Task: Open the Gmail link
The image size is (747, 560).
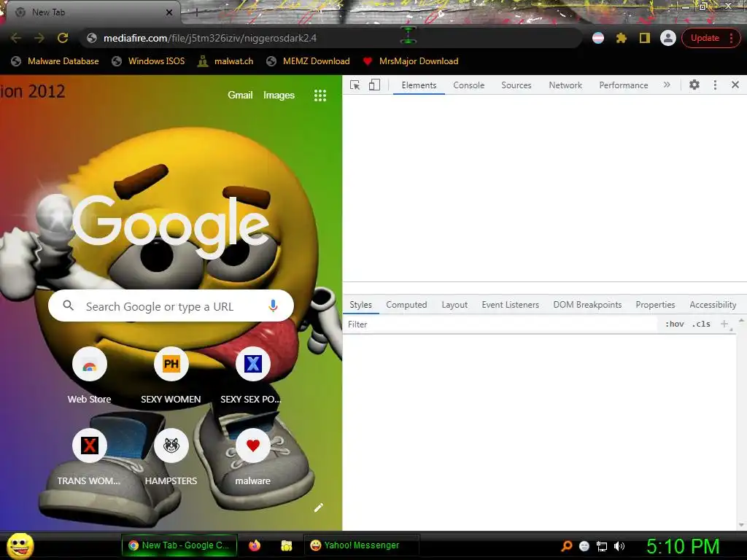Action: coord(239,96)
